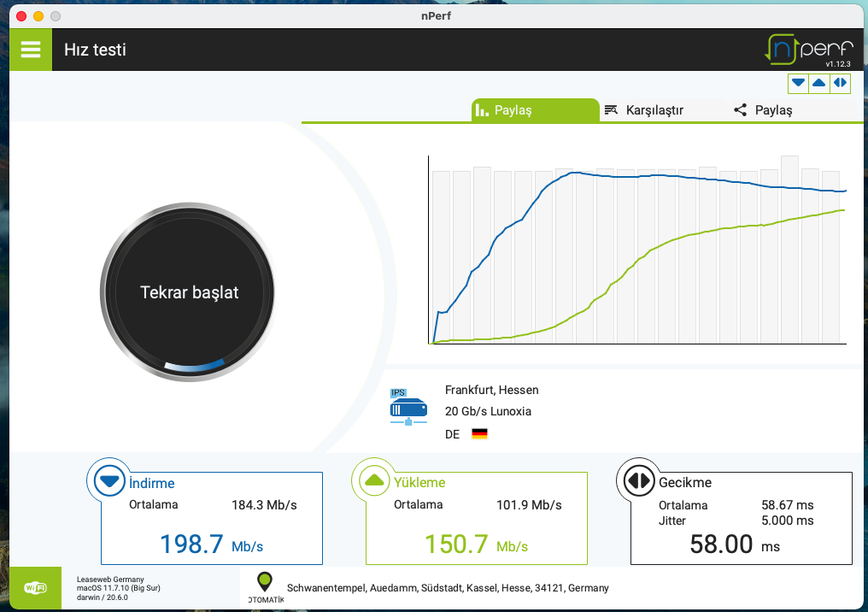Click the compare icon beside Karşılaştır

coord(611,109)
